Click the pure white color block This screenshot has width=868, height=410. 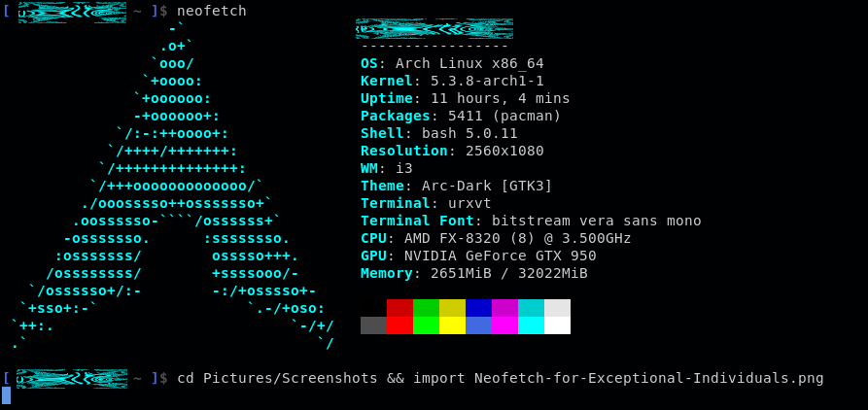coord(558,325)
